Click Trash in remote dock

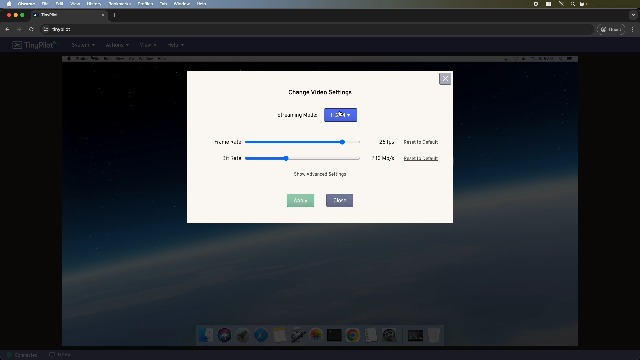pyautogui.click(x=434, y=336)
